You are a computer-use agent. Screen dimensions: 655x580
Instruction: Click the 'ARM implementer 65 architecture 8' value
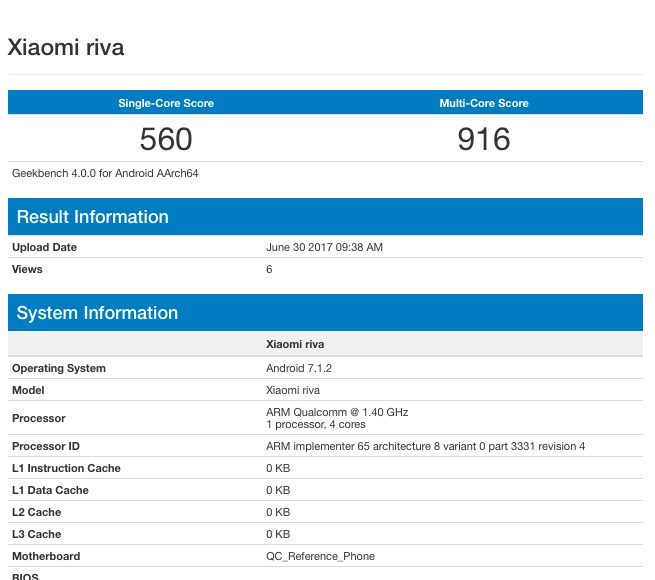[425, 446]
